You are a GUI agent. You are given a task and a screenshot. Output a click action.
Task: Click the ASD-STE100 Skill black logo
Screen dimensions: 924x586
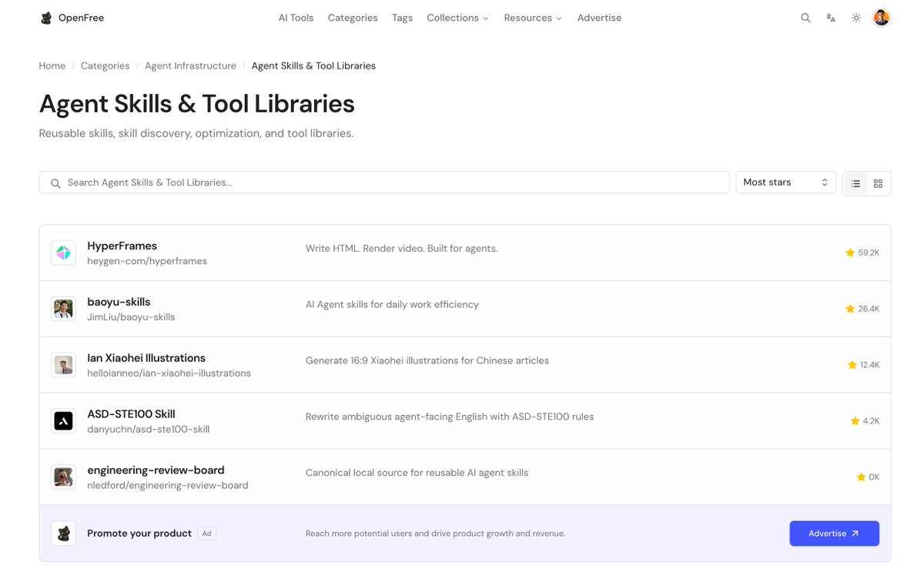point(63,420)
